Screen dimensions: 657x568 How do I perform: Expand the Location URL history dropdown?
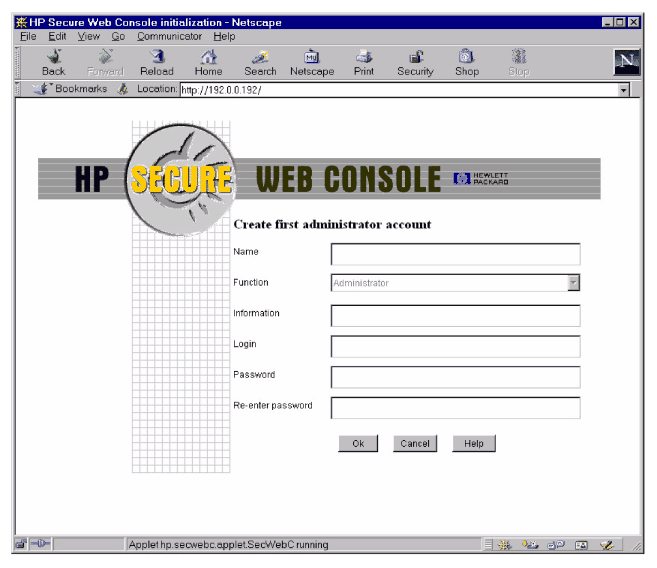623,90
